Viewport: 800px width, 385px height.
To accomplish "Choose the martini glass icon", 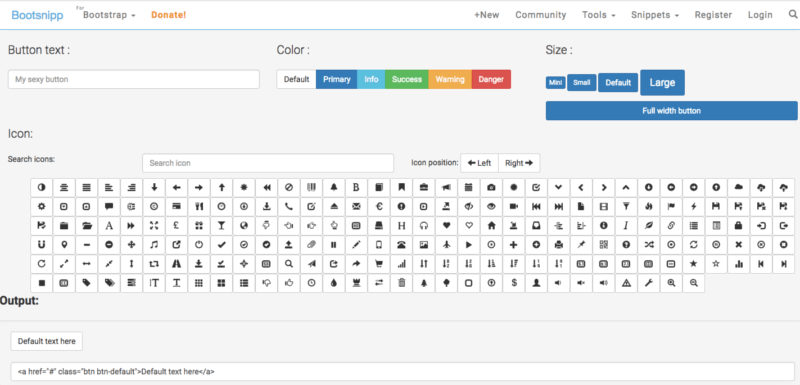I will [x=221, y=225].
